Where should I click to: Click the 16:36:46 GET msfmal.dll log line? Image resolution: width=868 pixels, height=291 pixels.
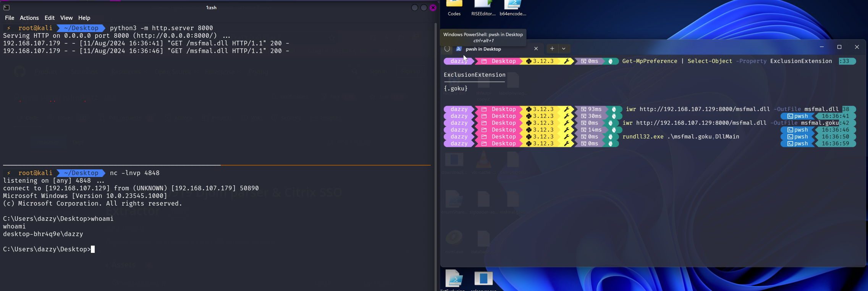pos(146,51)
